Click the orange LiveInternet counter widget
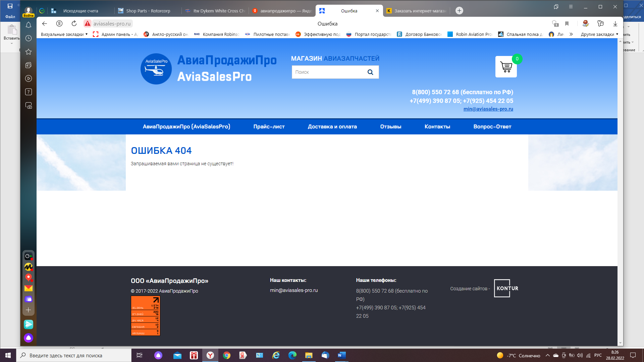This screenshot has height=362, width=644. [x=146, y=316]
